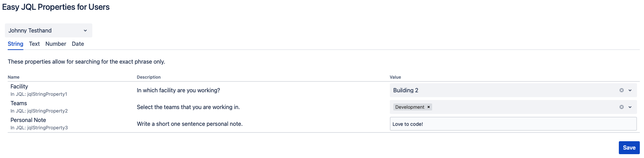Click the jqlStringProperty1 JQL label
The height and width of the screenshot is (158, 644).
click(39, 94)
